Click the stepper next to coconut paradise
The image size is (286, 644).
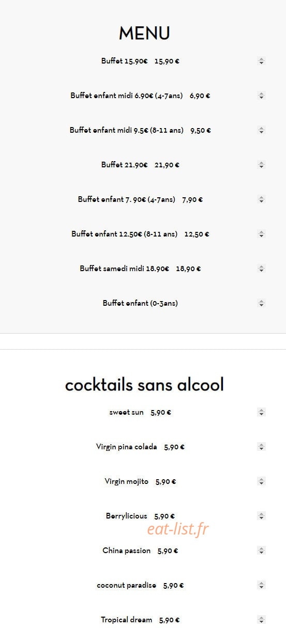tap(261, 585)
